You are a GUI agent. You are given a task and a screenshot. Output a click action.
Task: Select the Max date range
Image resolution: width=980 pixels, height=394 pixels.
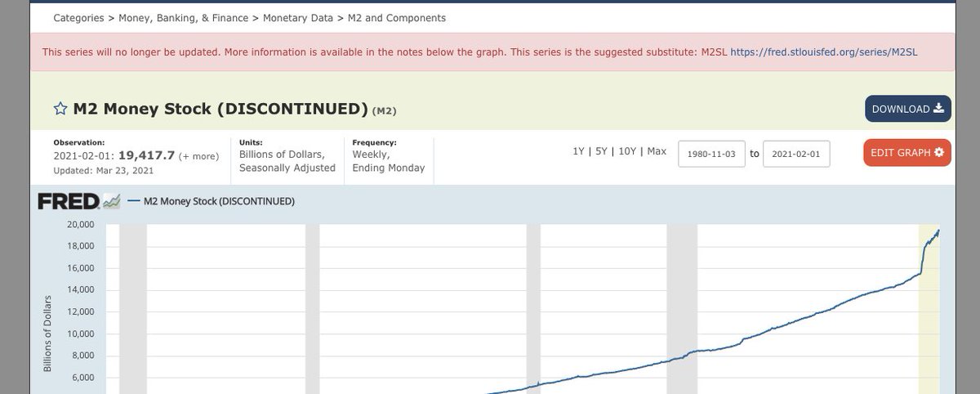(x=657, y=152)
